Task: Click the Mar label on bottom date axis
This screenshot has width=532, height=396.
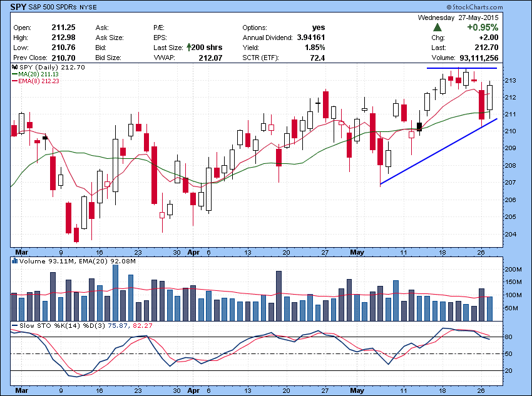Action: click(21, 390)
